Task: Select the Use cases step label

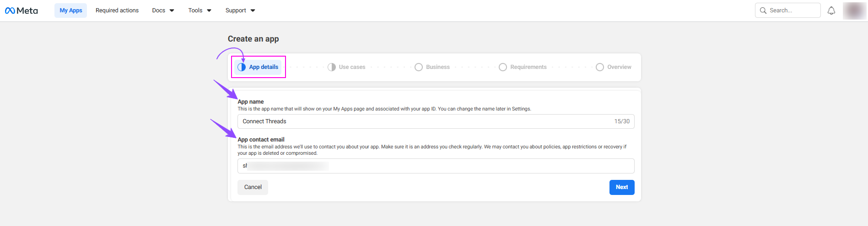Action: pyautogui.click(x=352, y=67)
